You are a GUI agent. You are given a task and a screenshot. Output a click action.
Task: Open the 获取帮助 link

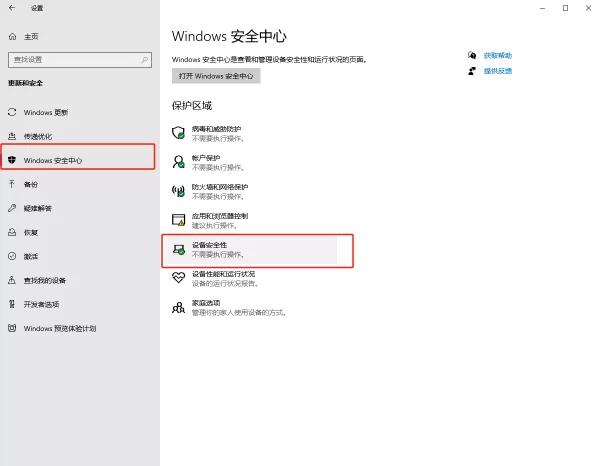497,55
